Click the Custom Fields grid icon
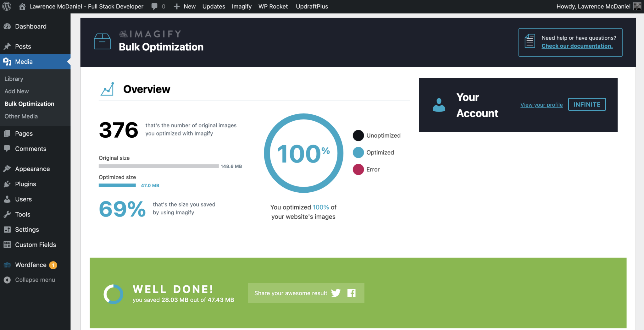The width and height of the screenshot is (644, 330). [7, 245]
